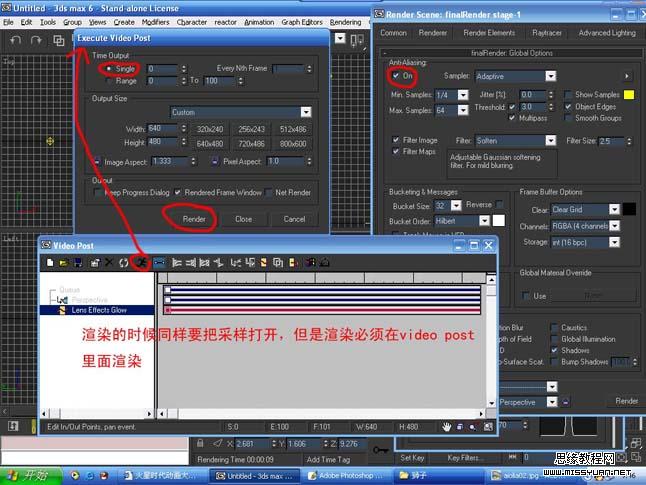Swap events in Video Post toolbar
This screenshot has height=485, width=646.
pyautogui.click(x=124, y=263)
